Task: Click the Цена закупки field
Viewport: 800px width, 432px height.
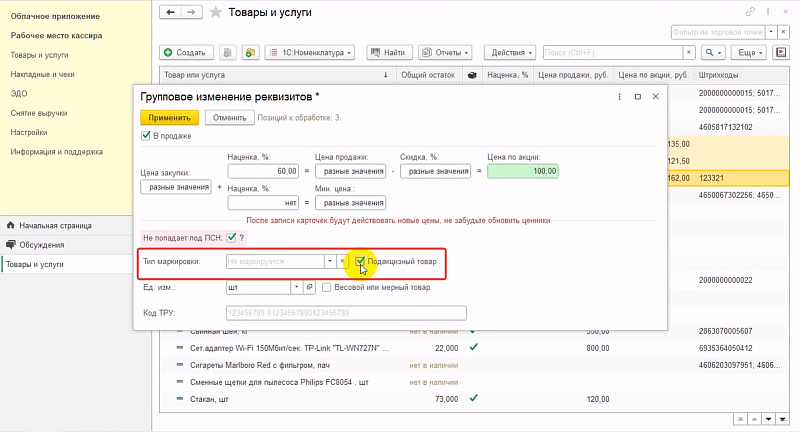Action: [176, 187]
